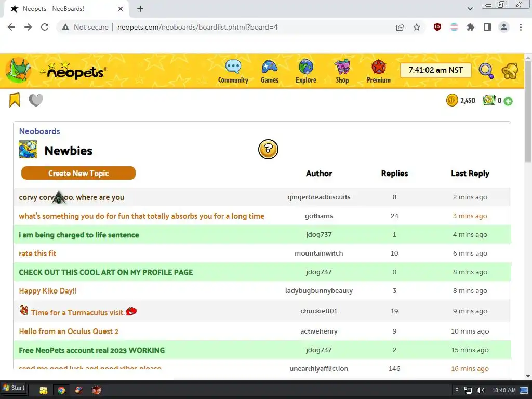
Task: Click the yellow question mark help icon
Action: 268,149
